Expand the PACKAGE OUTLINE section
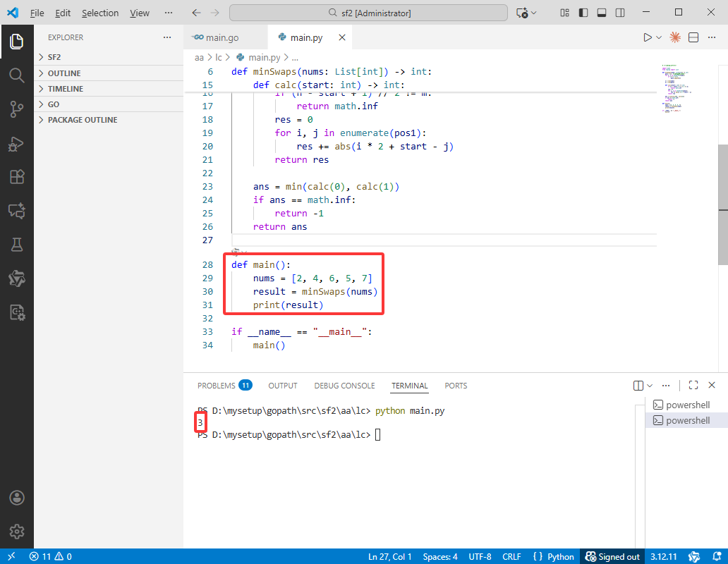This screenshot has height=564, width=728. click(109, 120)
